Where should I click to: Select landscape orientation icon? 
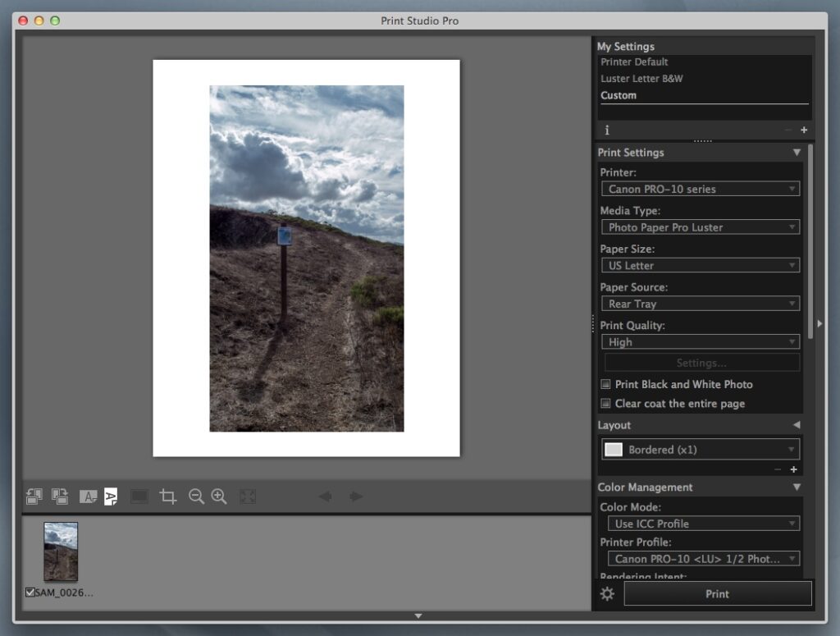point(88,496)
